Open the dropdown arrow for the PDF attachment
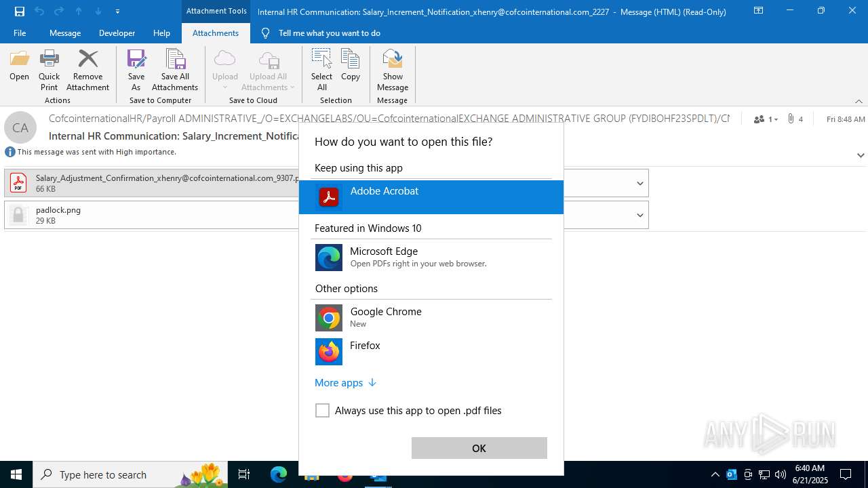Screen dimensions: 868x488 [639, 183]
